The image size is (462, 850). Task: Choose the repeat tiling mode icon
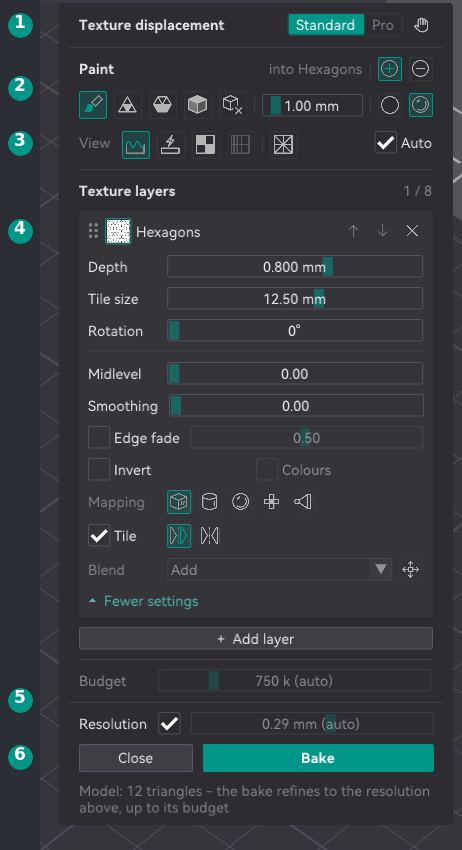coord(179,536)
